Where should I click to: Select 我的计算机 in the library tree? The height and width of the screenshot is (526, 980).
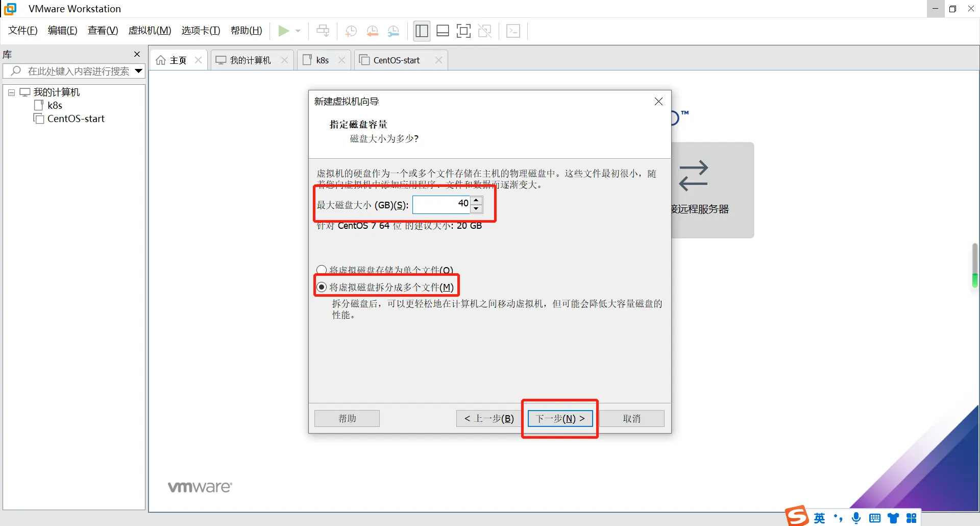57,92
